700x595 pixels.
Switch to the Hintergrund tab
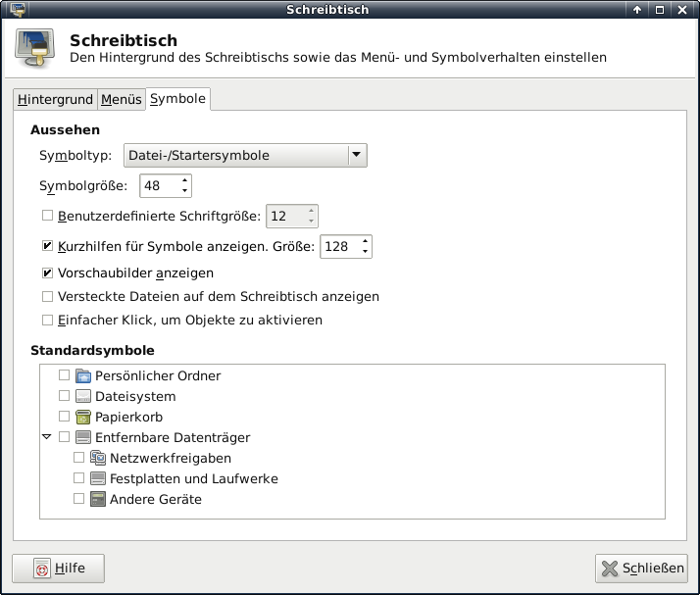(55, 100)
